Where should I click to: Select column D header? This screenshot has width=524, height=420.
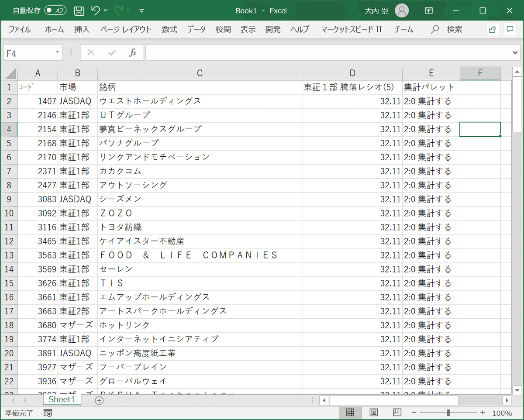352,73
